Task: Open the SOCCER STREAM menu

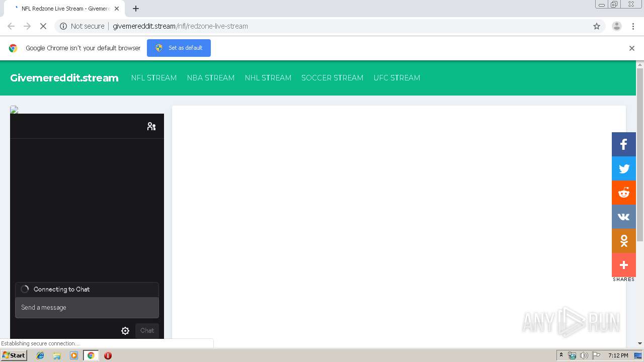Action: (x=333, y=78)
